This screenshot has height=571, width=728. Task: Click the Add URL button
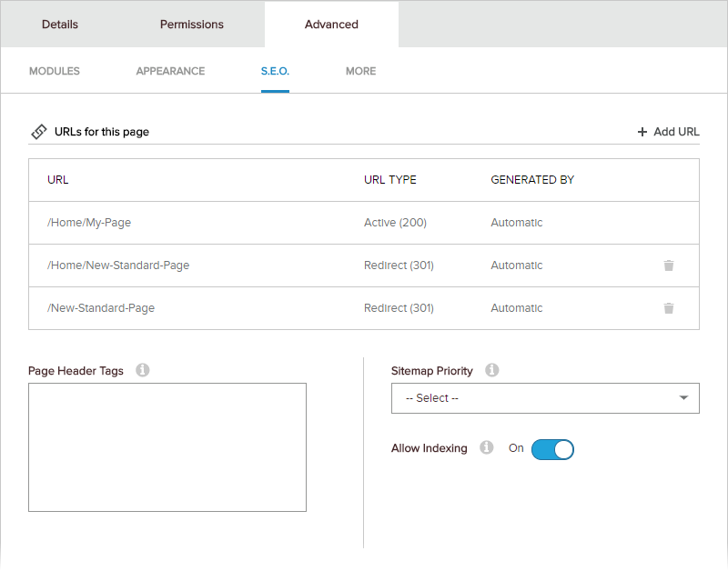point(669,132)
